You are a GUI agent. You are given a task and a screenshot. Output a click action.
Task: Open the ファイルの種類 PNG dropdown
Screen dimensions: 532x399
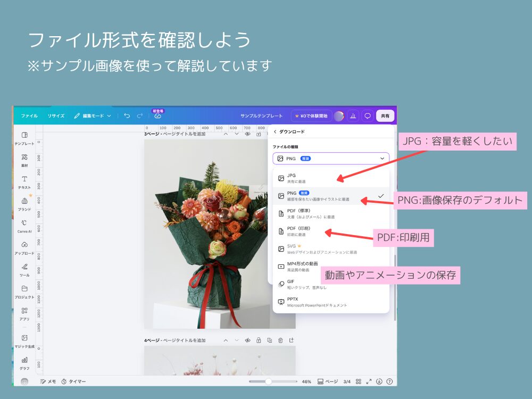(x=331, y=159)
